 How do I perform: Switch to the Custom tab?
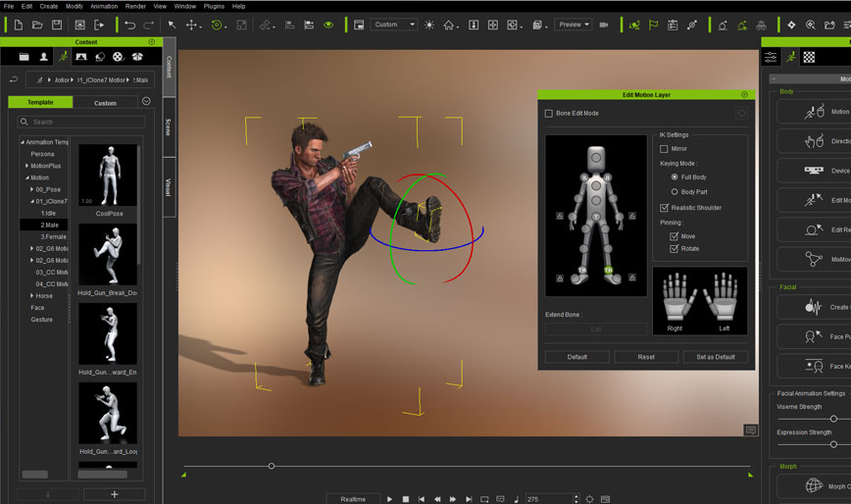[x=105, y=103]
